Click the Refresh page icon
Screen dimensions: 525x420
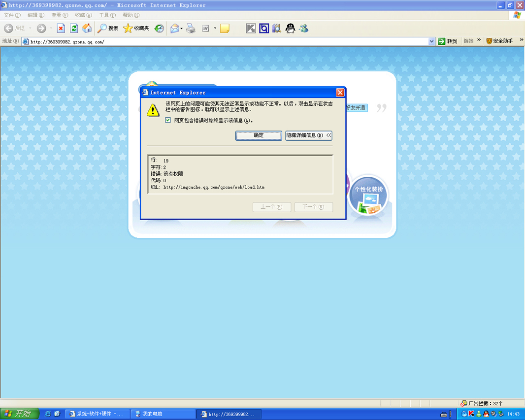[x=74, y=29]
